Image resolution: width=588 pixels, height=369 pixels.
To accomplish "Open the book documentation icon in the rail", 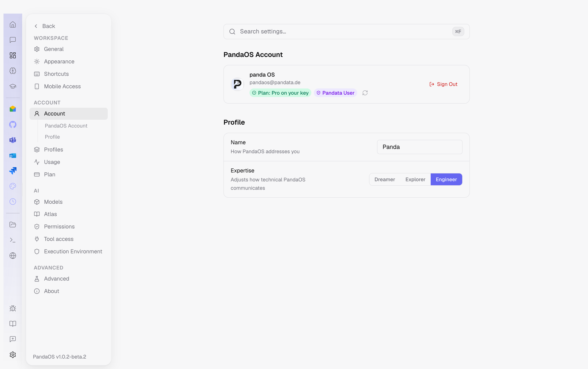I will pyautogui.click(x=13, y=324).
